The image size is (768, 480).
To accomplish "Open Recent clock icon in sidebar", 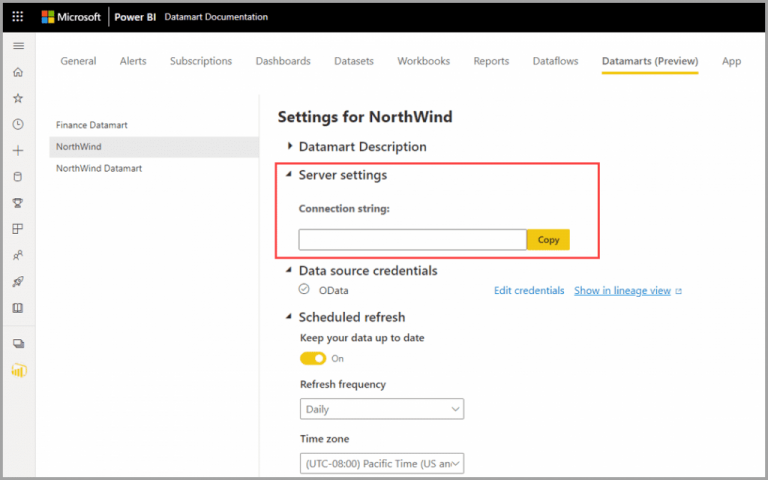I will tap(18, 124).
